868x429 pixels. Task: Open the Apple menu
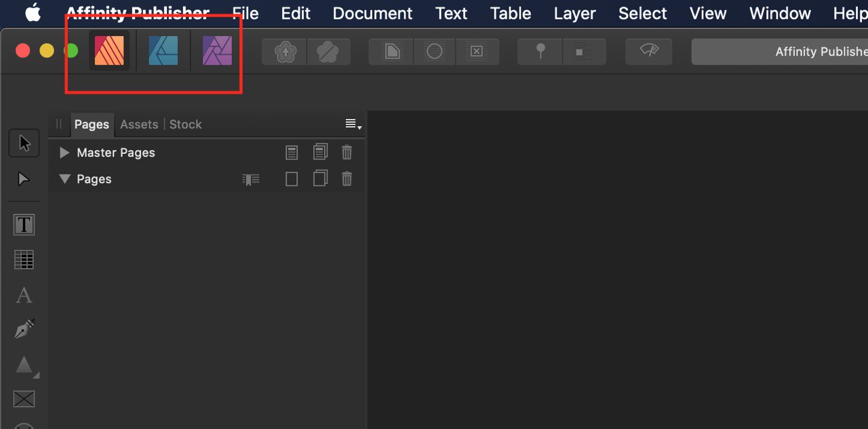(33, 12)
